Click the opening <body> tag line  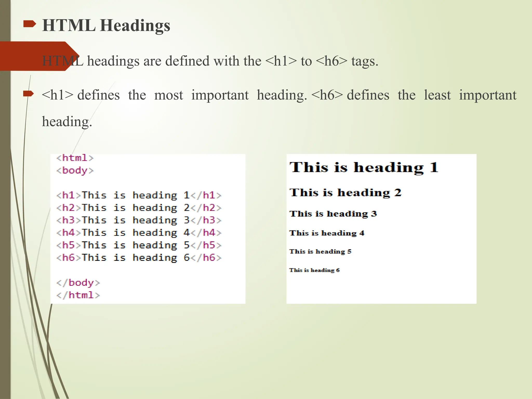click(x=75, y=170)
